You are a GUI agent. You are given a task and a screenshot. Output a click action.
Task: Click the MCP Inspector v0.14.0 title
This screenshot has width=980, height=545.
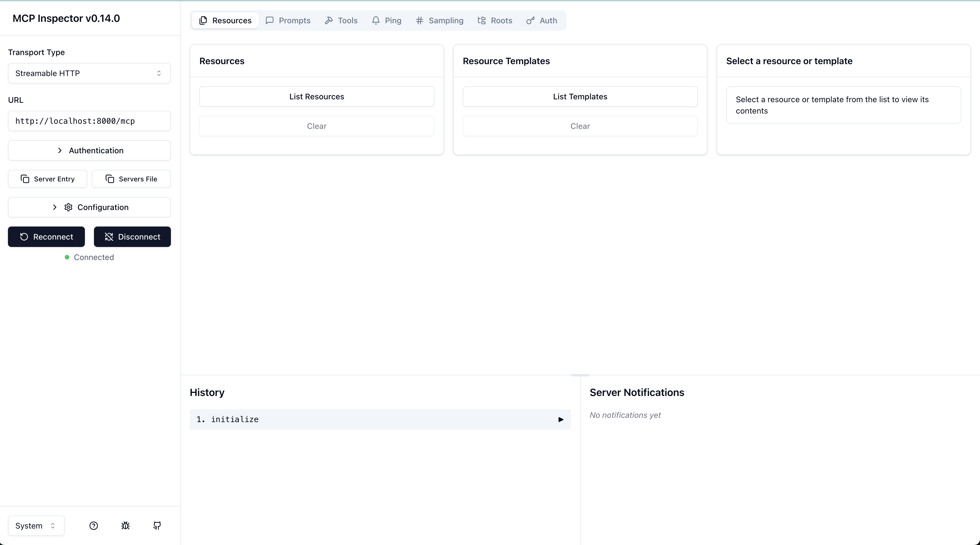(66, 18)
